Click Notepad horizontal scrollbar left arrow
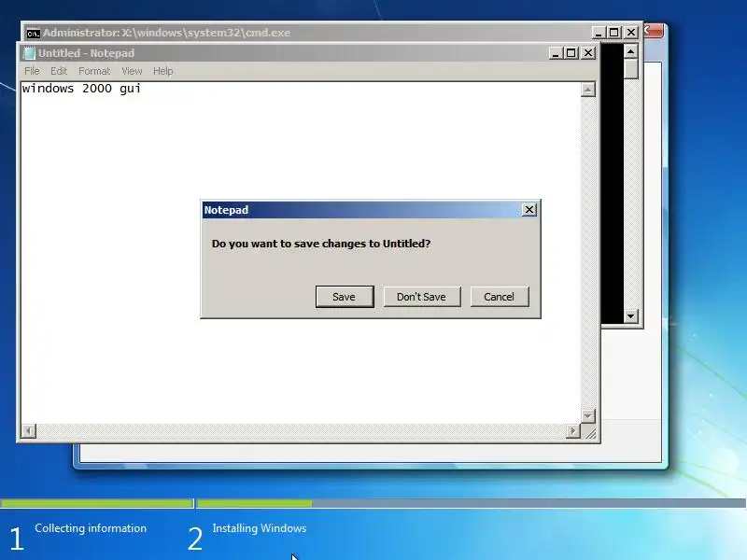 (x=29, y=431)
